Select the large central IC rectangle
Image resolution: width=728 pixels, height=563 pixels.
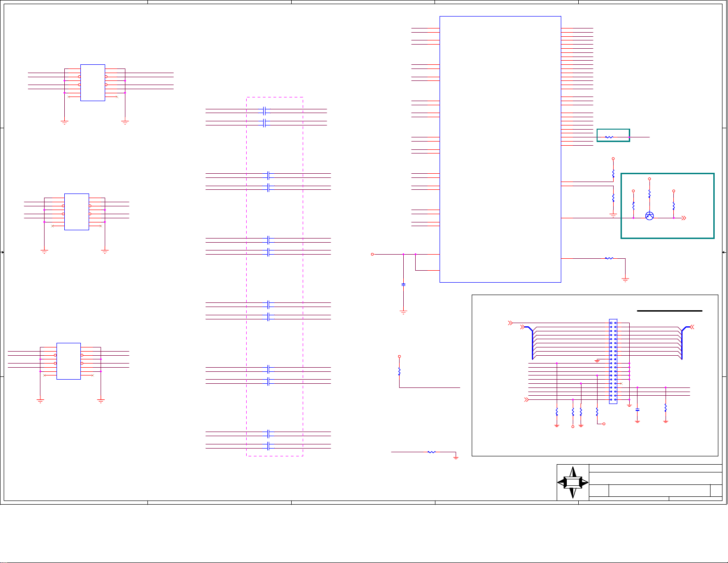500,149
